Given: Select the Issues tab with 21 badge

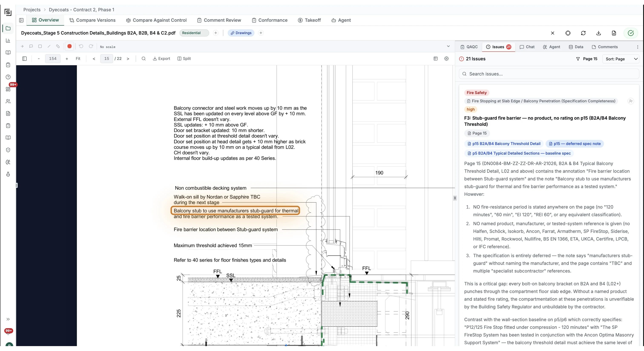Looking at the screenshot, I should (x=499, y=47).
